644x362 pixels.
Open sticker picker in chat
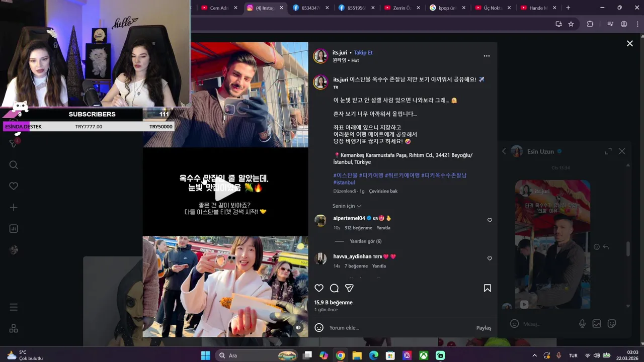tap(612, 324)
